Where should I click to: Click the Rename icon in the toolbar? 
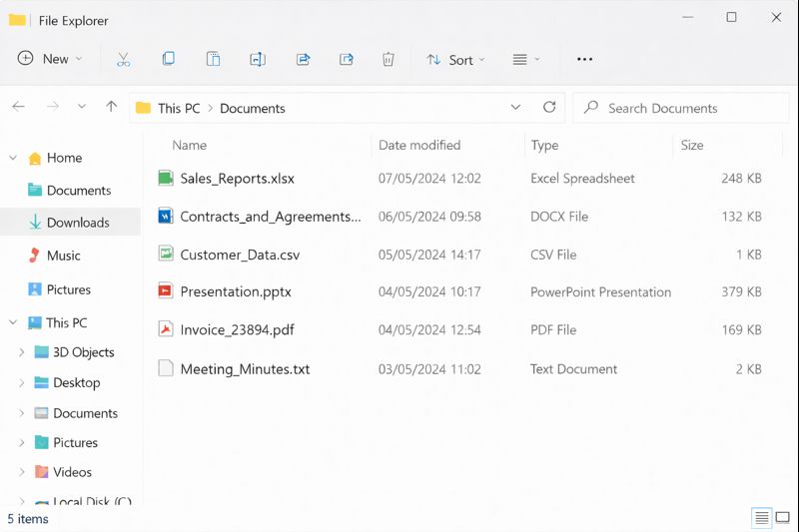[x=258, y=60]
